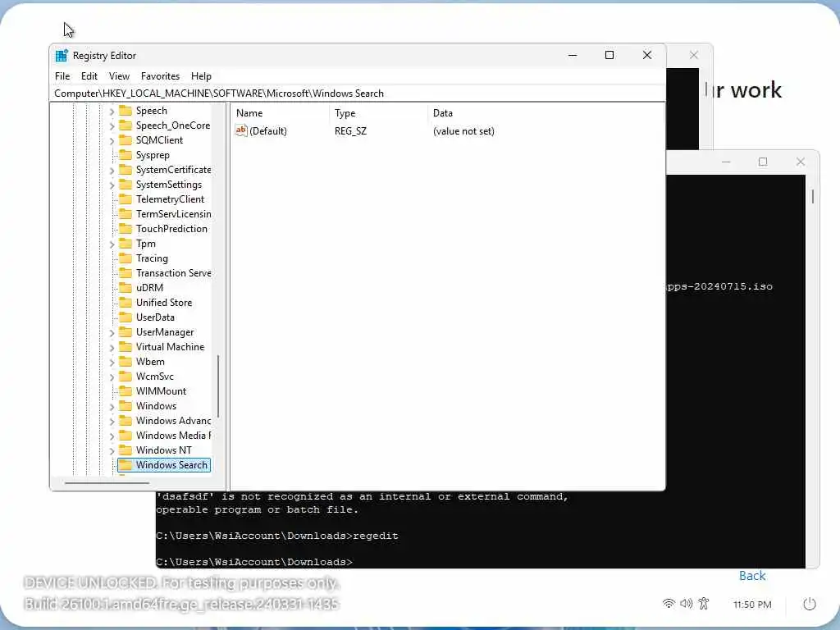Open the File menu

pyautogui.click(x=62, y=76)
